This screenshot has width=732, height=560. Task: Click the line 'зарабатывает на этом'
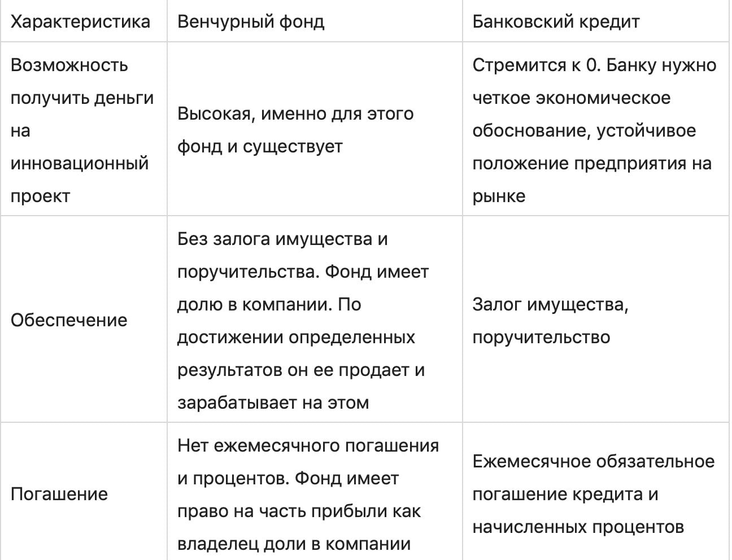tap(273, 403)
